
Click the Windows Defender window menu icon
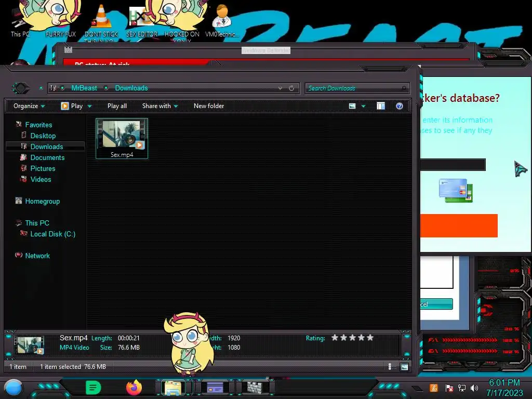pos(68,50)
